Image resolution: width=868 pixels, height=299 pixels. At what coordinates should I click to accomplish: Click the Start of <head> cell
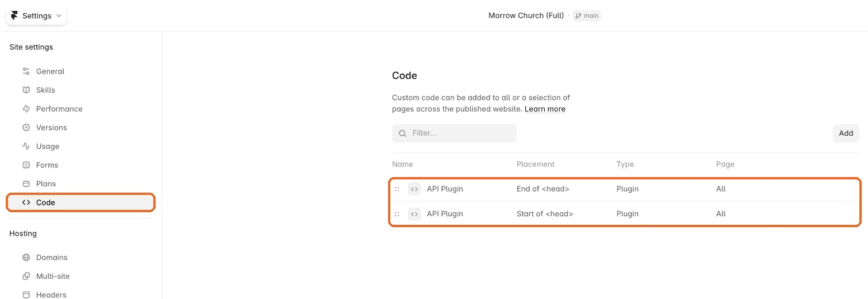pos(545,214)
